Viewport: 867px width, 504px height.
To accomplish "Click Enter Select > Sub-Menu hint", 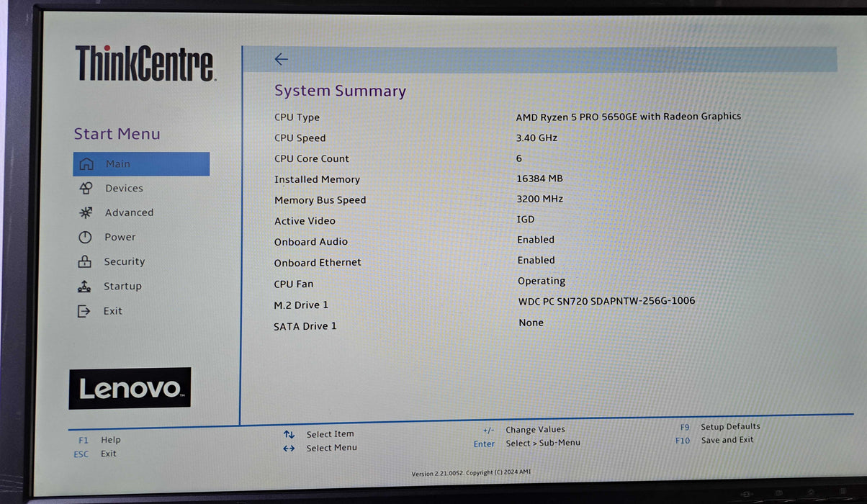I will (x=526, y=444).
